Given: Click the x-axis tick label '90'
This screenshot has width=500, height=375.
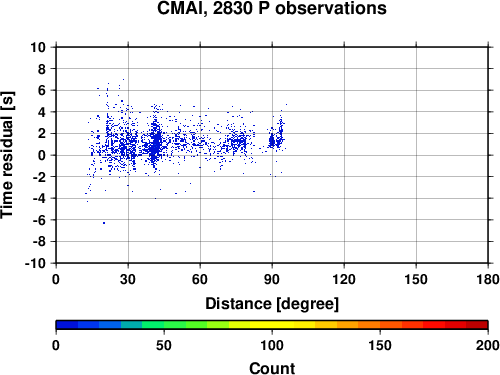Looking at the screenshot, I should coord(272,279).
